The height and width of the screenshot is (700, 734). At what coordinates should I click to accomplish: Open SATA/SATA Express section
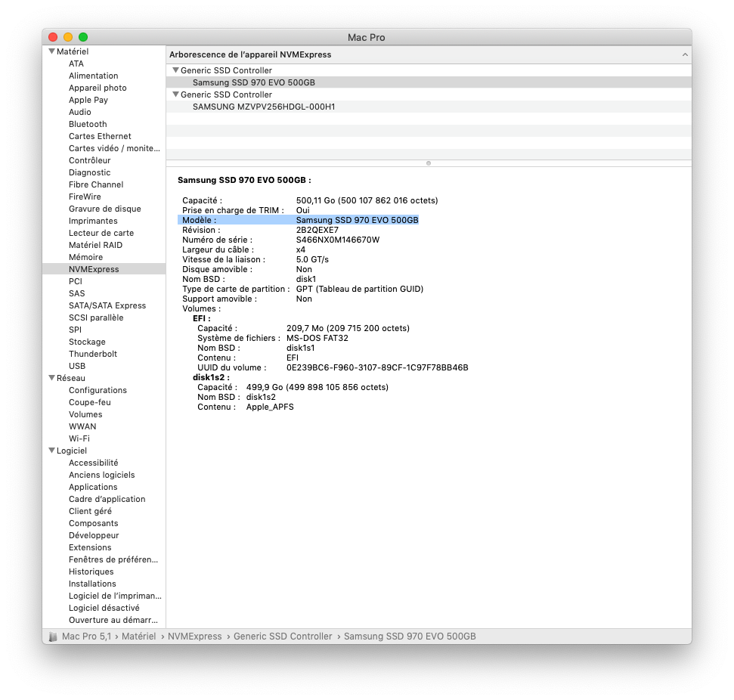click(107, 305)
